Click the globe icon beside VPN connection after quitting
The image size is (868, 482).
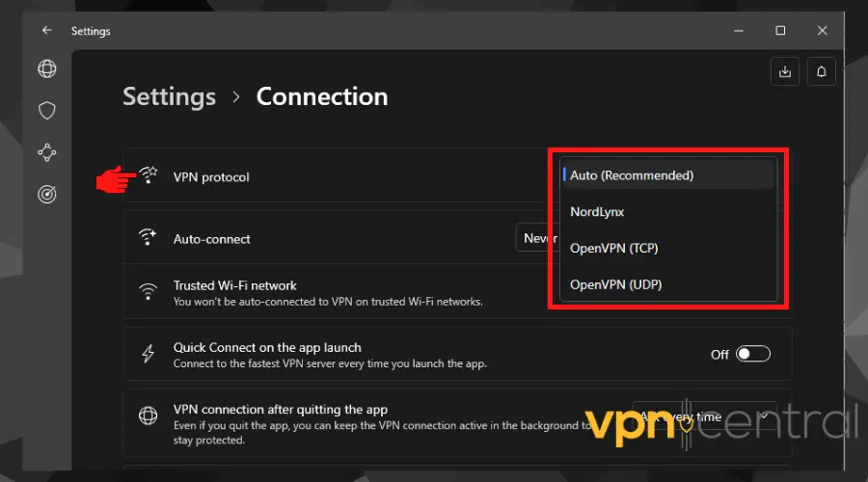148,415
